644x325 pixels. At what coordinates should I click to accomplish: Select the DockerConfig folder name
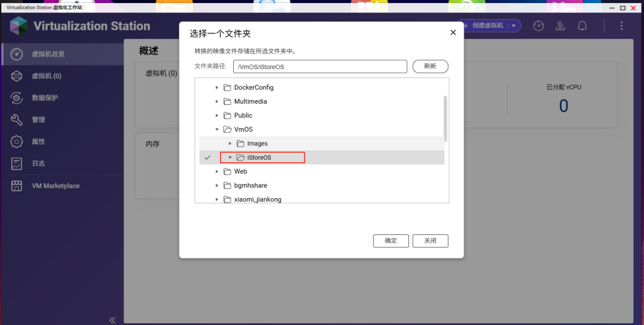tap(254, 88)
